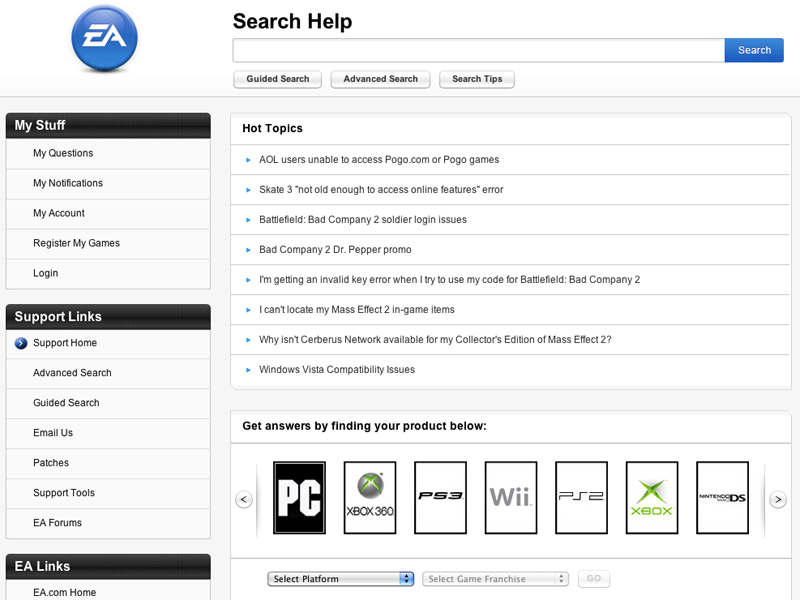800x600 pixels.
Task: Click the EA Links panel header
Action: click(x=108, y=566)
